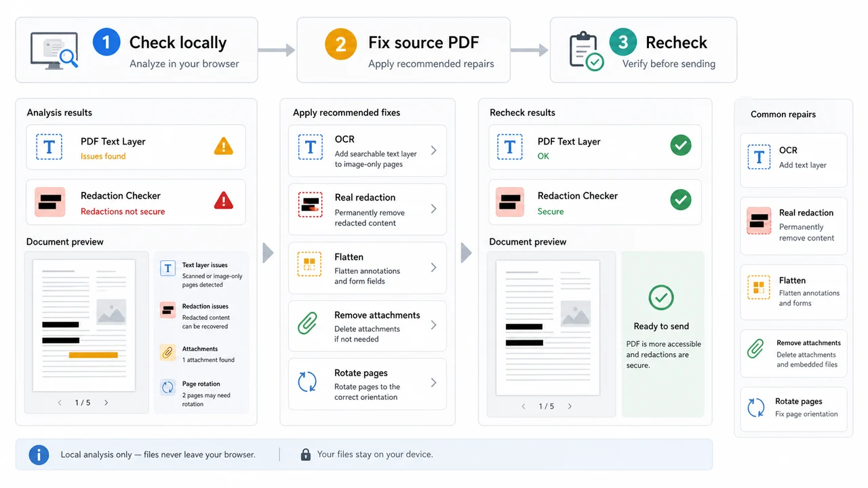Click '2 pages may need rotation' text
868x488 pixels.
point(206,400)
